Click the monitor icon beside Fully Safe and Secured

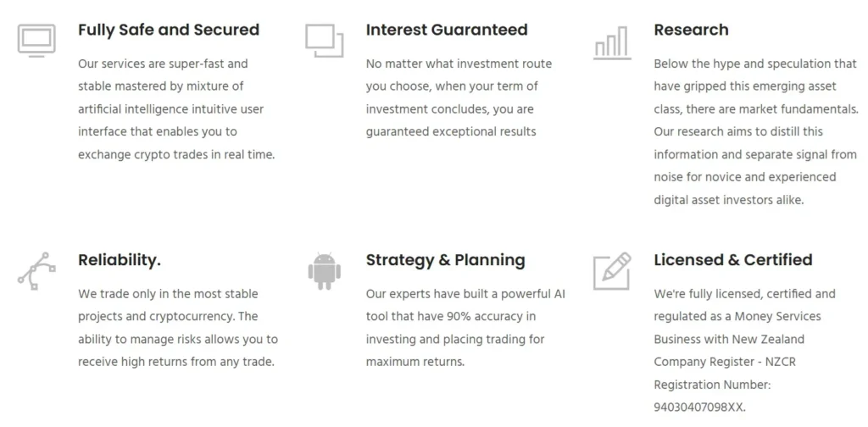[x=36, y=40]
